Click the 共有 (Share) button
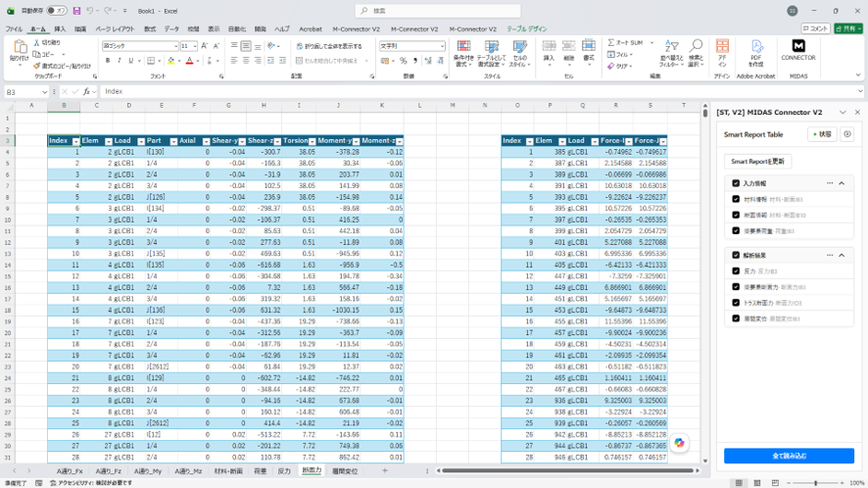 (848, 28)
